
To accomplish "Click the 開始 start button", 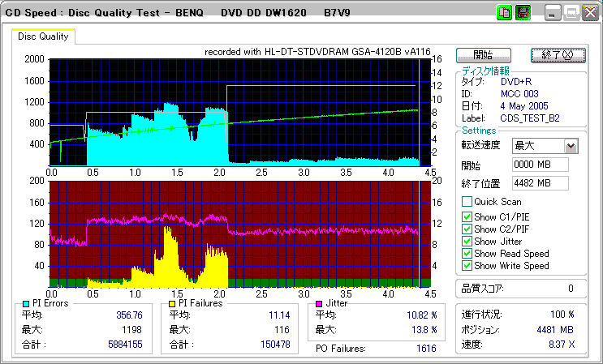I will click(x=484, y=55).
